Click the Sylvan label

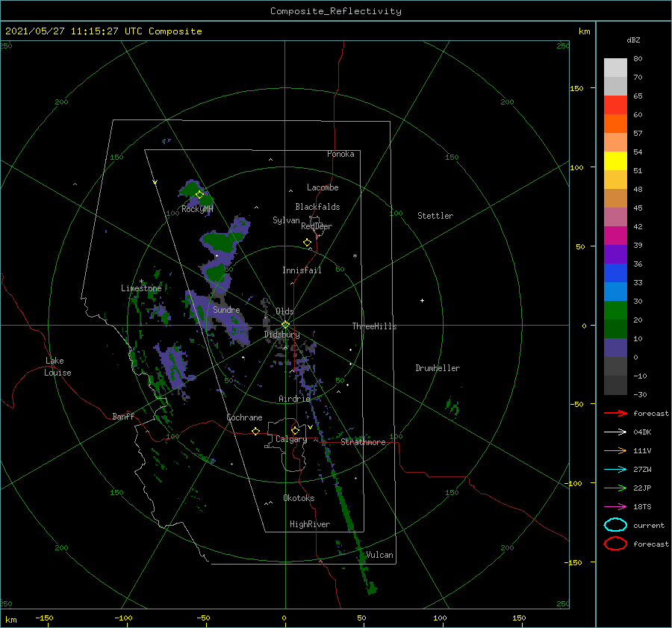point(286,220)
